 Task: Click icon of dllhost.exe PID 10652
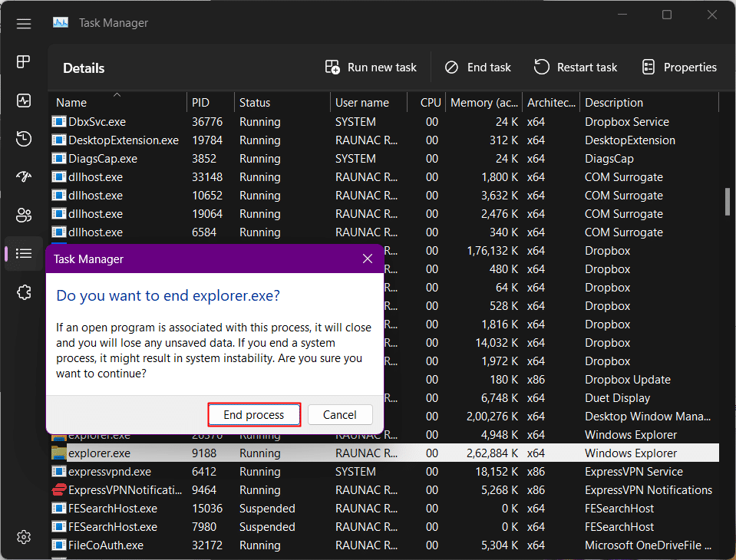click(58, 195)
